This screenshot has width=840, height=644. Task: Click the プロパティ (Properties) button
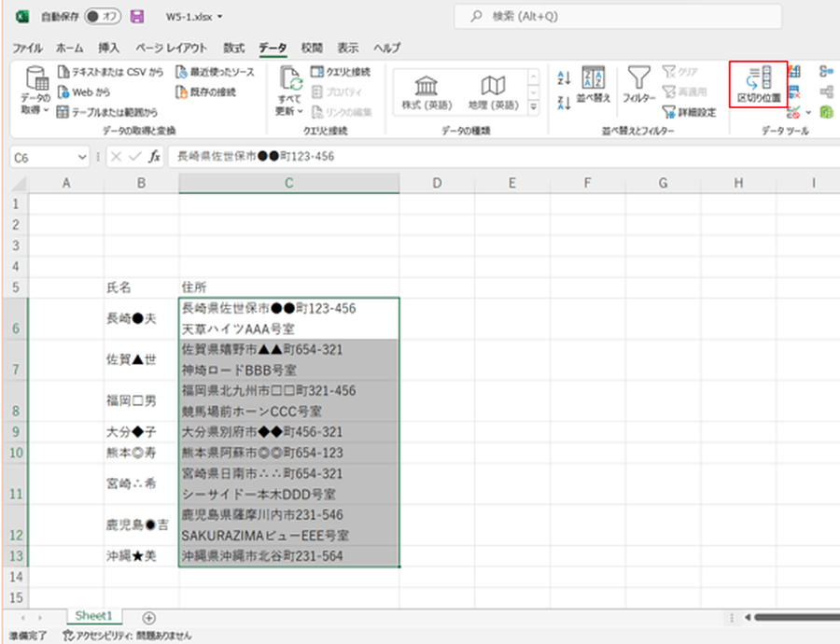point(337,92)
